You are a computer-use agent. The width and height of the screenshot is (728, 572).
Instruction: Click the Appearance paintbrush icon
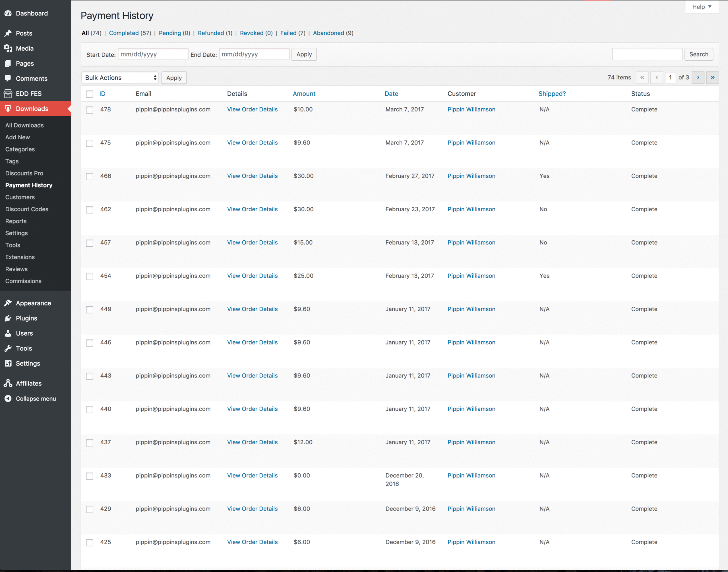click(8, 303)
